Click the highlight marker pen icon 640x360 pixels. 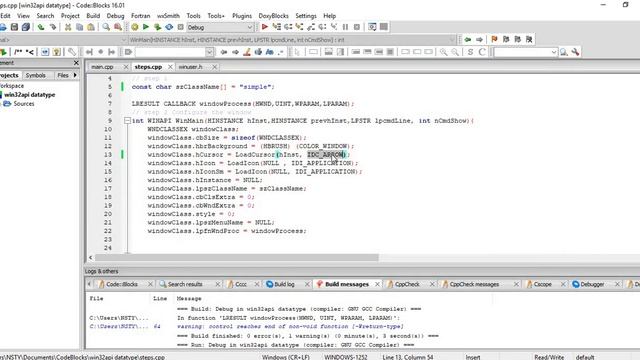pos(247,52)
